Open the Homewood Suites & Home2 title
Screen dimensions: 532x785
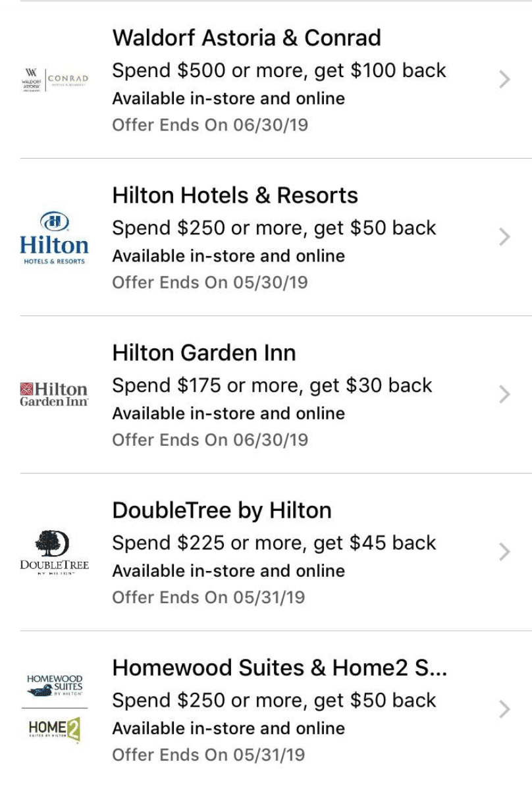[280, 668]
